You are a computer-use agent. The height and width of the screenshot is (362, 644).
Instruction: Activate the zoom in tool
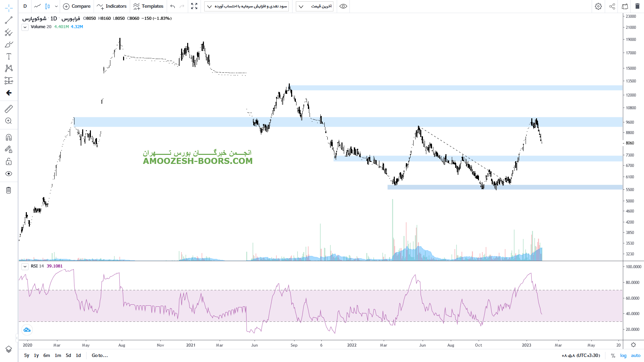click(9, 121)
